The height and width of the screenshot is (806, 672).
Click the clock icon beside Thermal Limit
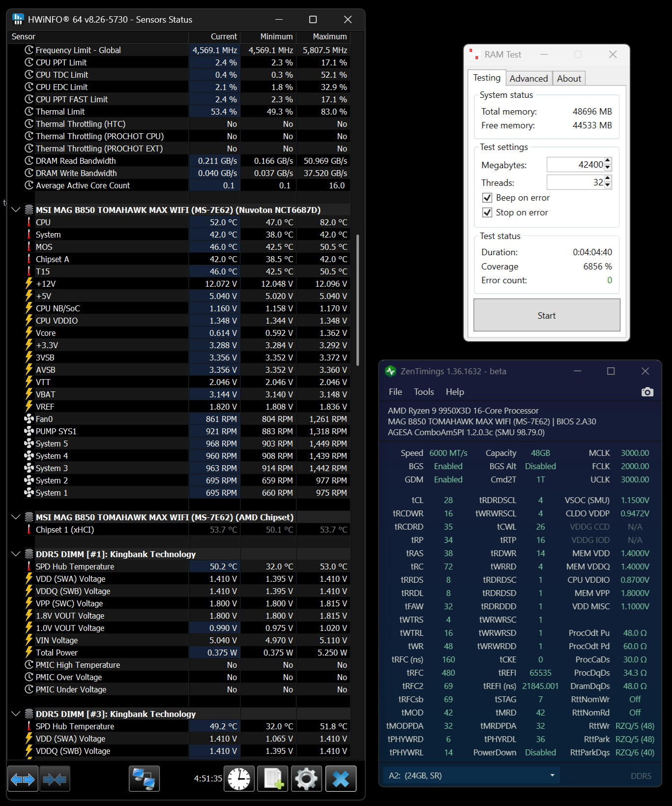pos(29,112)
